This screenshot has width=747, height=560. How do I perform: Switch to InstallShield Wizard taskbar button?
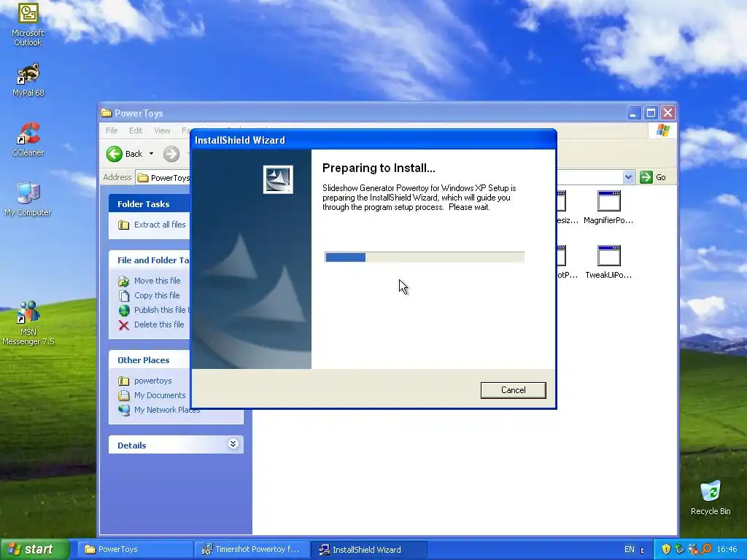(369, 550)
